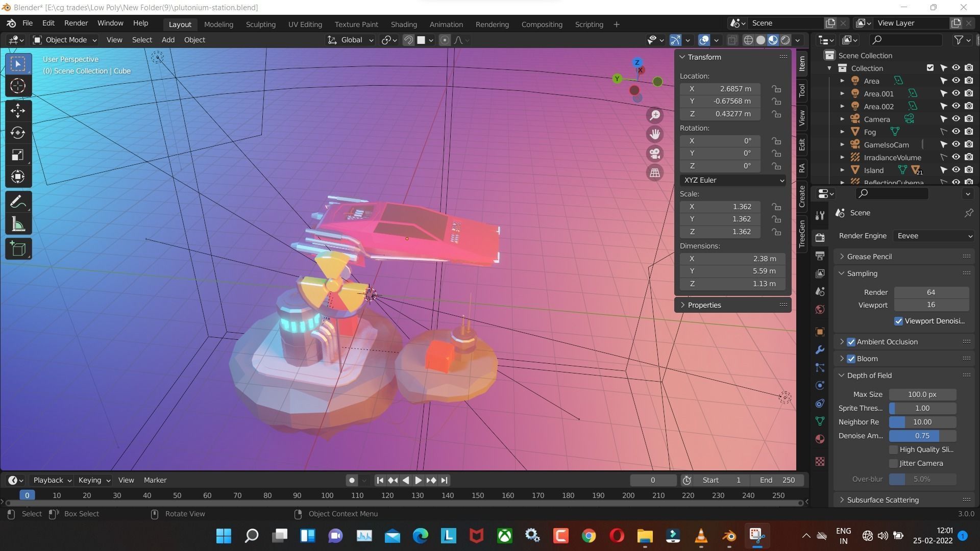Toggle Viewport Denoising checkbox

coord(898,321)
